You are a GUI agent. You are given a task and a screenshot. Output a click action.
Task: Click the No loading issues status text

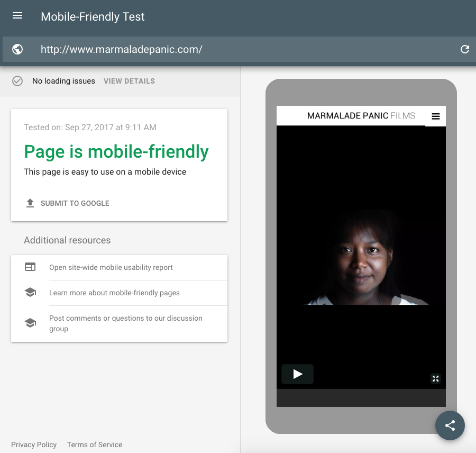pyautogui.click(x=64, y=81)
